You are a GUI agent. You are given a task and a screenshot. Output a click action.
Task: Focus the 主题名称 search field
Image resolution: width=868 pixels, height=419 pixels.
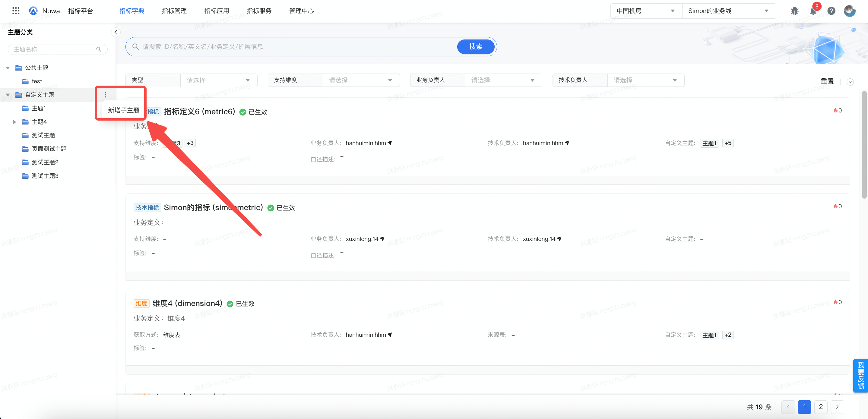click(x=58, y=49)
